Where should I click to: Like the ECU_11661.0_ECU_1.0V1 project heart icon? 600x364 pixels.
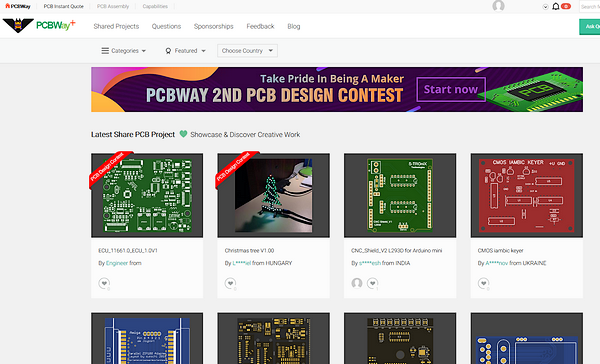point(104,283)
